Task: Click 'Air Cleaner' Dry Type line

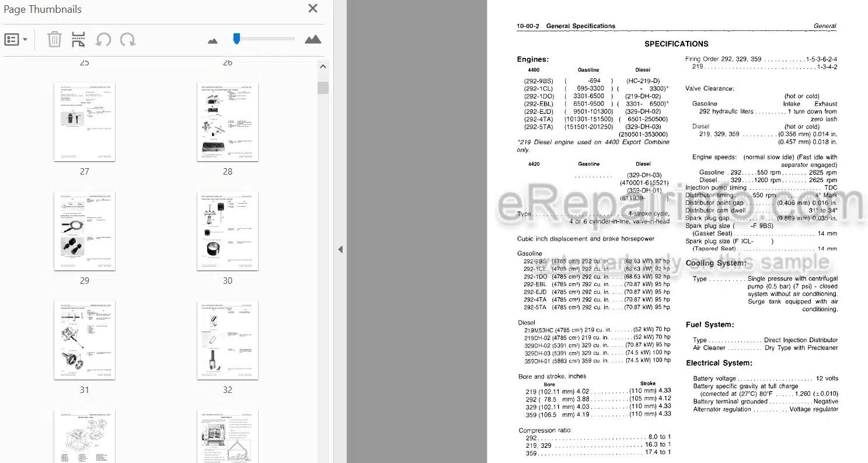Action: 765,347
